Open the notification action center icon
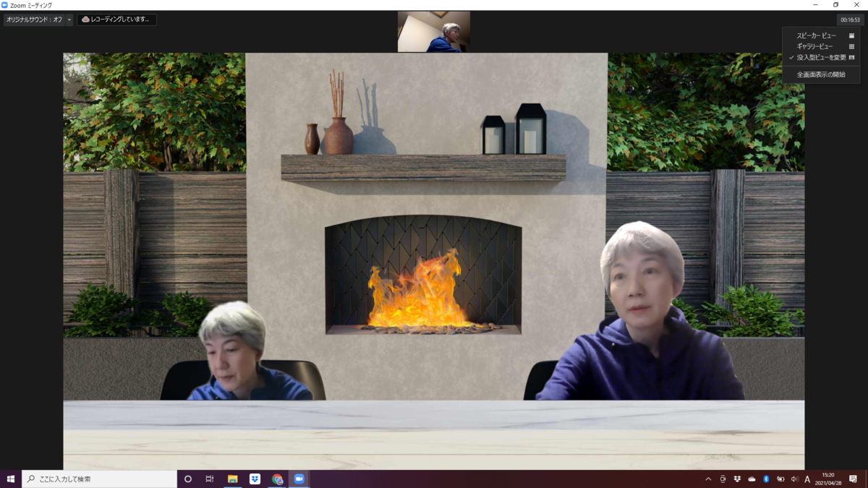The height and width of the screenshot is (488, 868). [853, 479]
